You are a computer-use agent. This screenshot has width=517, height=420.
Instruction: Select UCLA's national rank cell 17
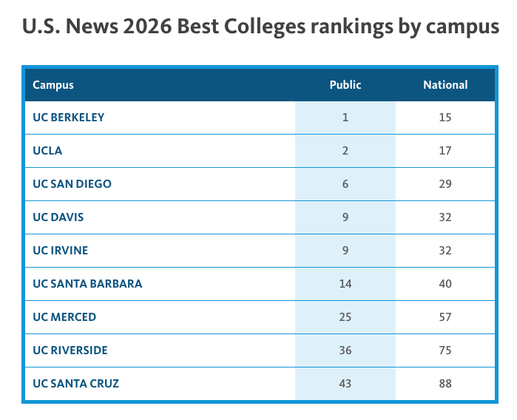pos(445,150)
